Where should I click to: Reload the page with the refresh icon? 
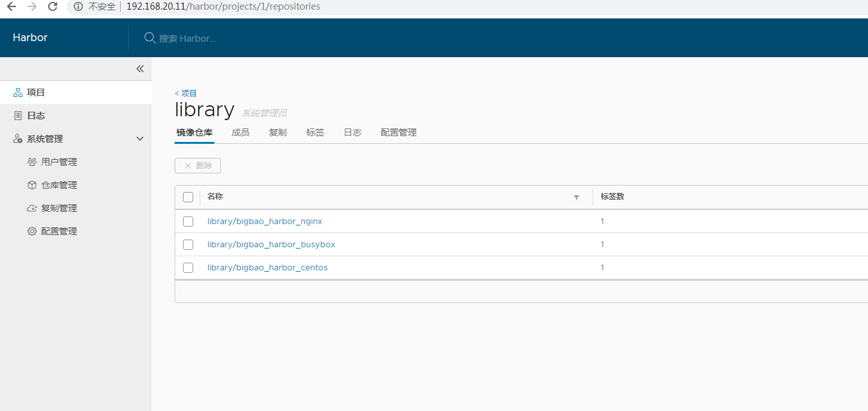53,6
